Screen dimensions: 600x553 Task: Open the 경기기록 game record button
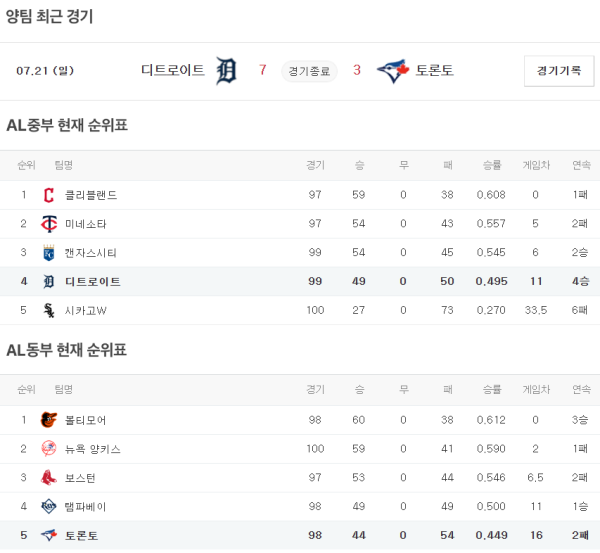(x=558, y=71)
